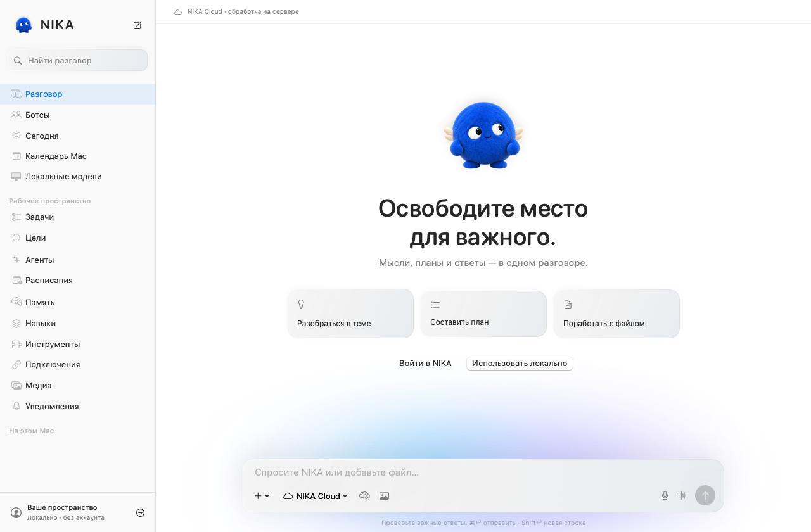
Task: Go to the Сегодня section
Action: click(77, 136)
